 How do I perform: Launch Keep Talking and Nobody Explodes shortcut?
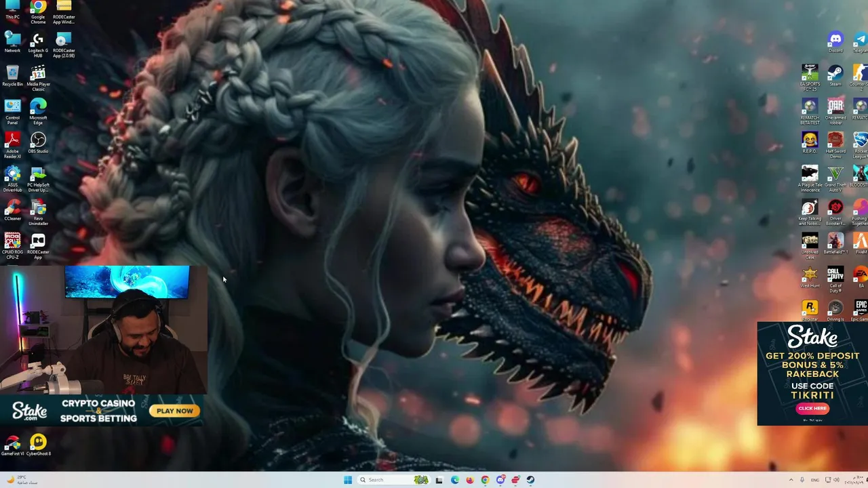coord(810,212)
